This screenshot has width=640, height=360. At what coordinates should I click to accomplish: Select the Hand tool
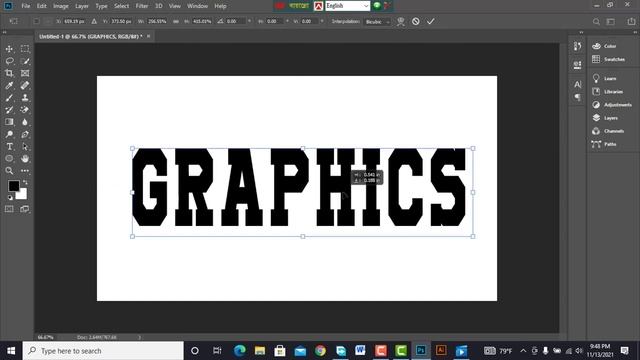coord(25,158)
